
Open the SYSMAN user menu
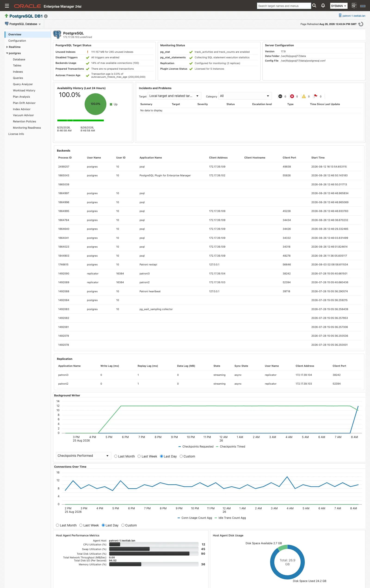click(x=339, y=6)
